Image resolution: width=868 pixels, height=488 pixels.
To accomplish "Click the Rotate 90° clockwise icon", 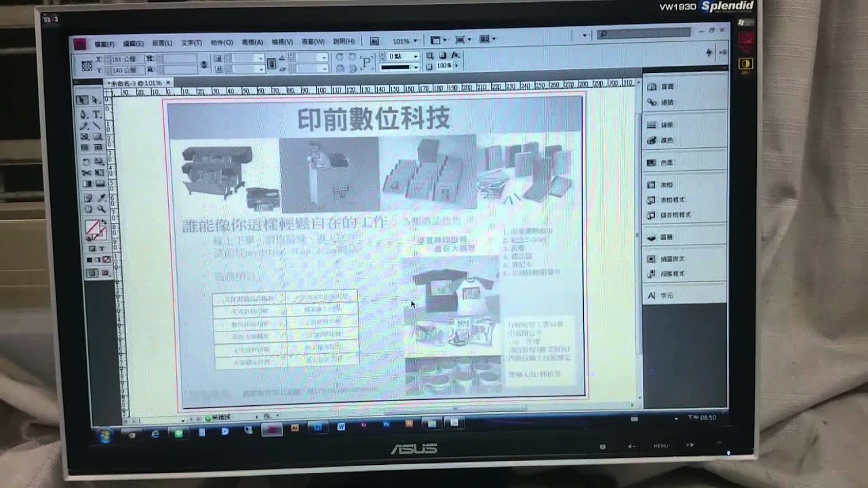I will [x=339, y=57].
